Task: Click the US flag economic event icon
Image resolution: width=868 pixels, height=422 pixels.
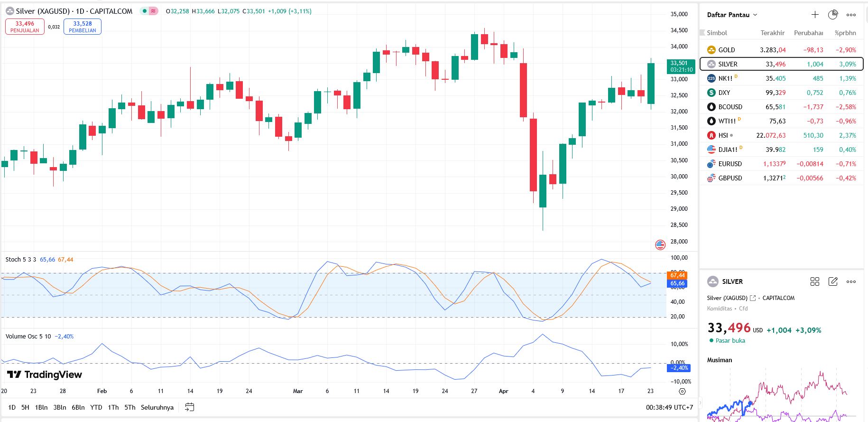Action: point(660,245)
